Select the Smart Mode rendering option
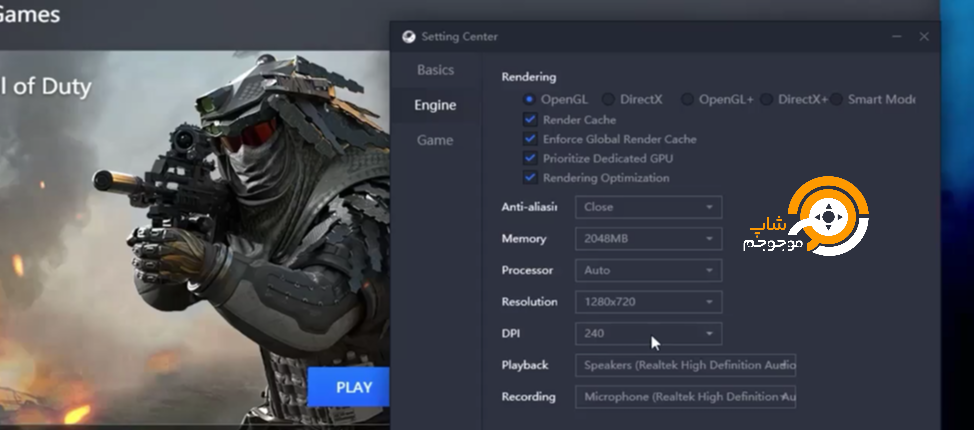 coord(837,99)
